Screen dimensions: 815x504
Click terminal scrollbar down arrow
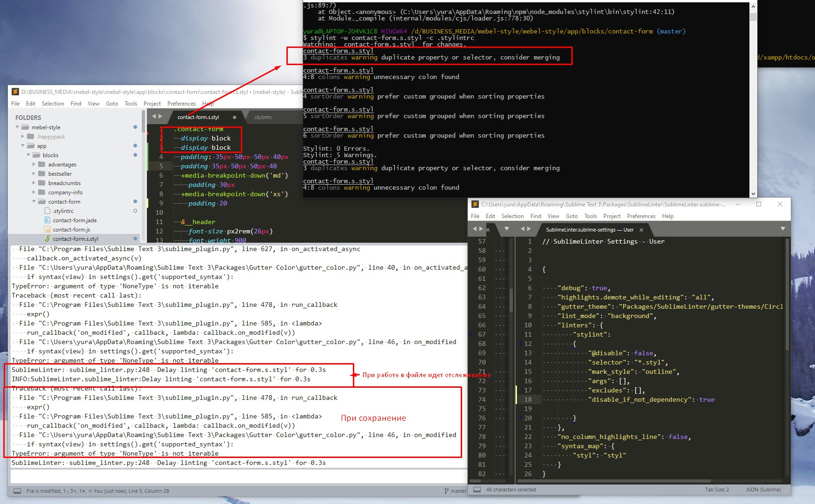pyautogui.click(x=753, y=193)
